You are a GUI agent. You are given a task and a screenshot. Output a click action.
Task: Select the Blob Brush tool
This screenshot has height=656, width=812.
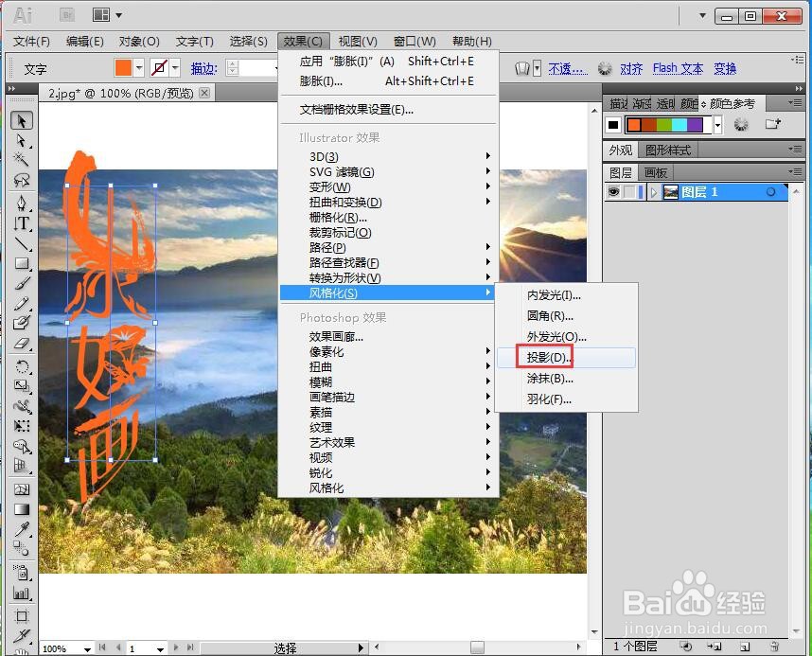click(x=21, y=323)
